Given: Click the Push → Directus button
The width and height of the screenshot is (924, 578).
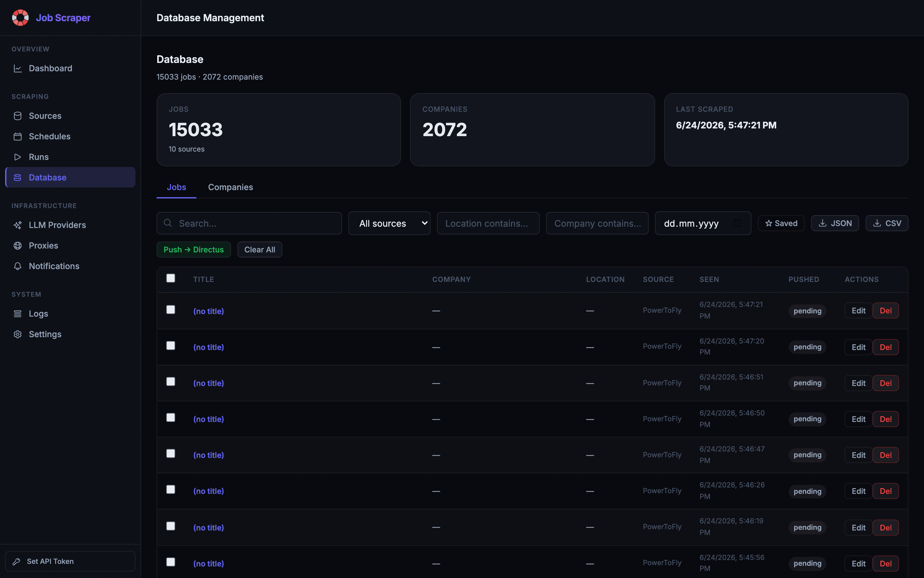Looking at the screenshot, I should click(193, 250).
